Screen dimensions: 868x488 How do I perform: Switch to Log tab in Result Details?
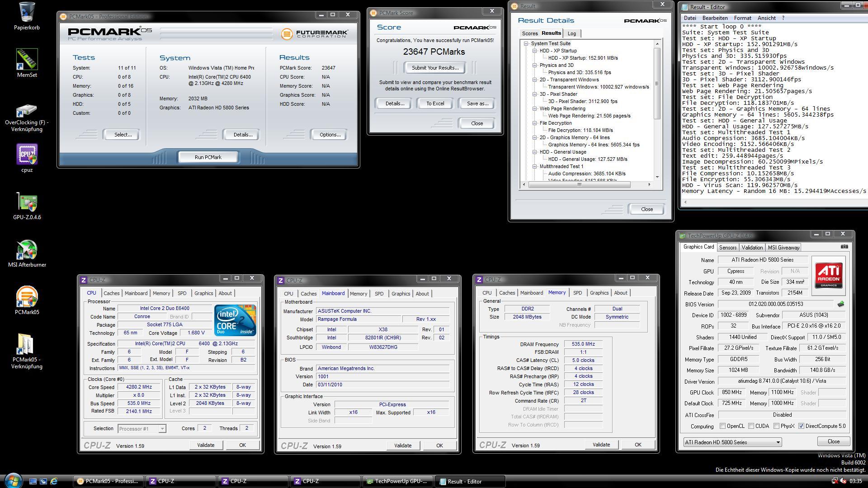(572, 33)
